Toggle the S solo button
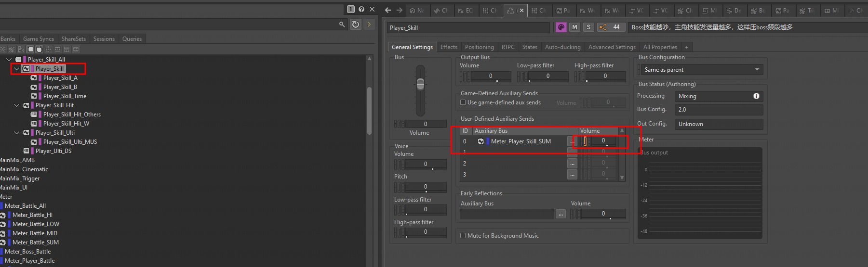The width and height of the screenshot is (868, 267). pyautogui.click(x=588, y=27)
